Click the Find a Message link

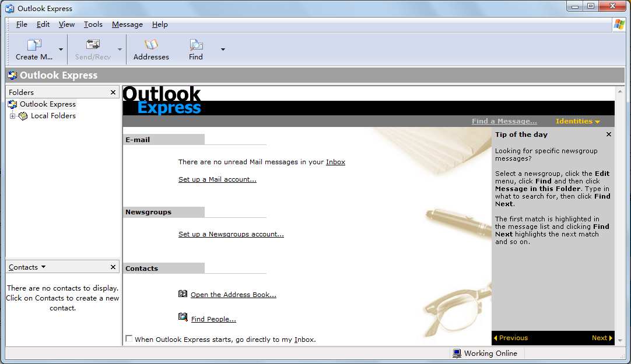click(x=504, y=121)
